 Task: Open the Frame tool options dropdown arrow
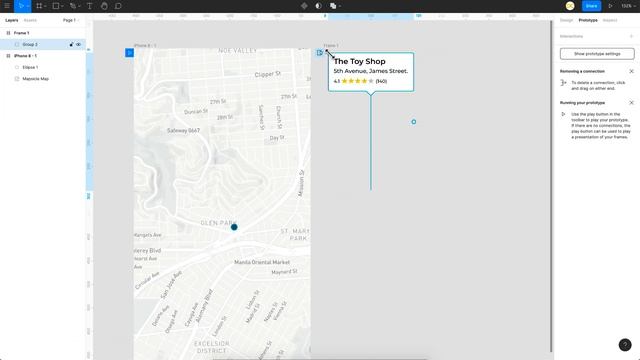[x=45, y=6]
